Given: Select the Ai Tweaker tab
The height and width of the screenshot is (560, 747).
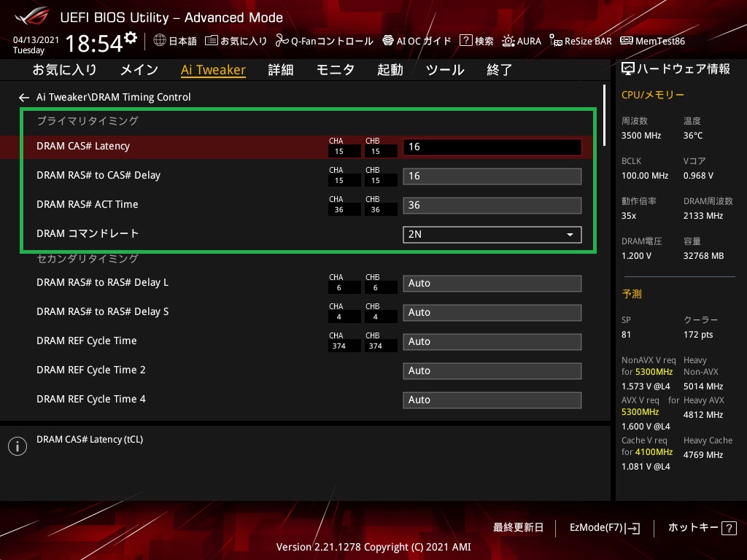Looking at the screenshot, I should click(214, 70).
